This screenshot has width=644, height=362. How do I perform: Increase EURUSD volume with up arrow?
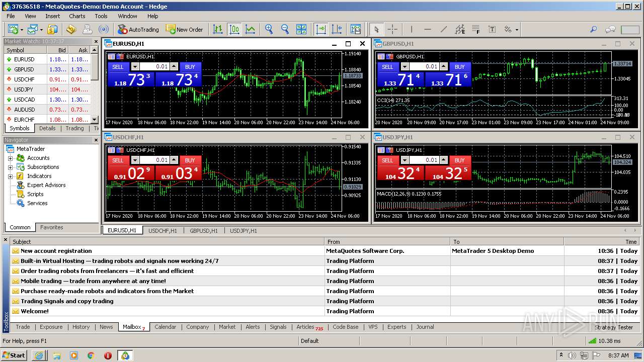point(174,67)
